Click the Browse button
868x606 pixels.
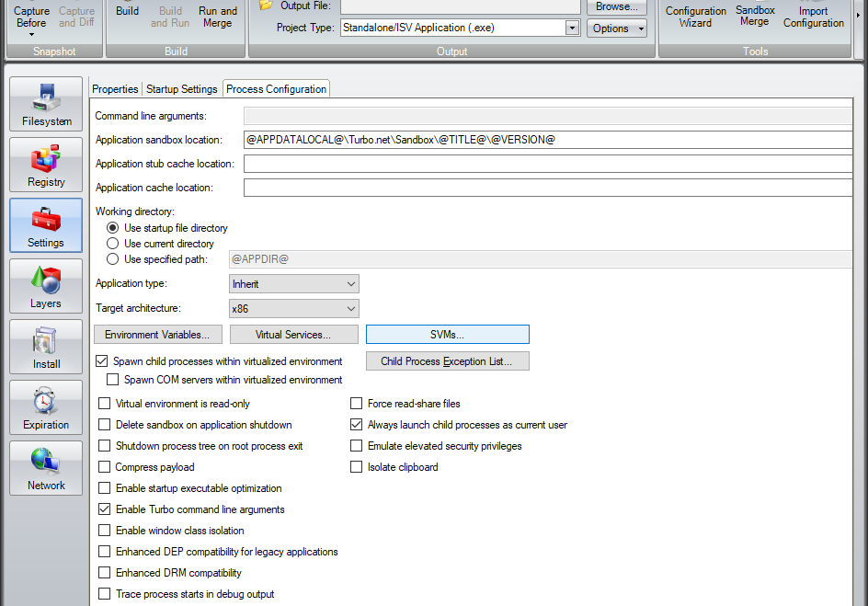point(617,6)
